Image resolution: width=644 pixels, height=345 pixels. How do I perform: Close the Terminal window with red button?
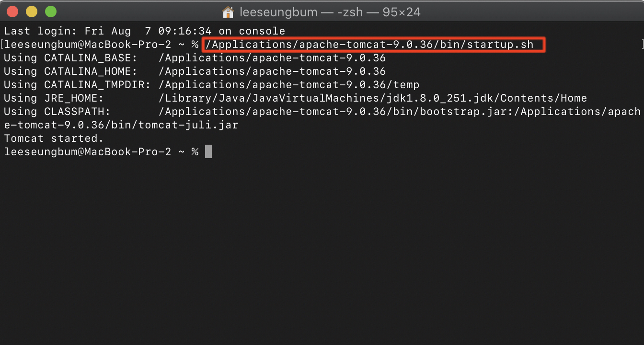12,11
